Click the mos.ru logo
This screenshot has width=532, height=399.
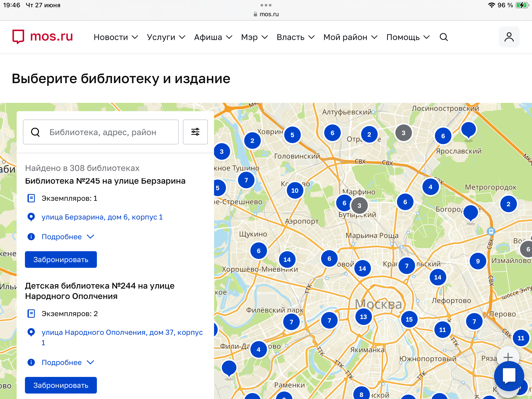pos(43,37)
